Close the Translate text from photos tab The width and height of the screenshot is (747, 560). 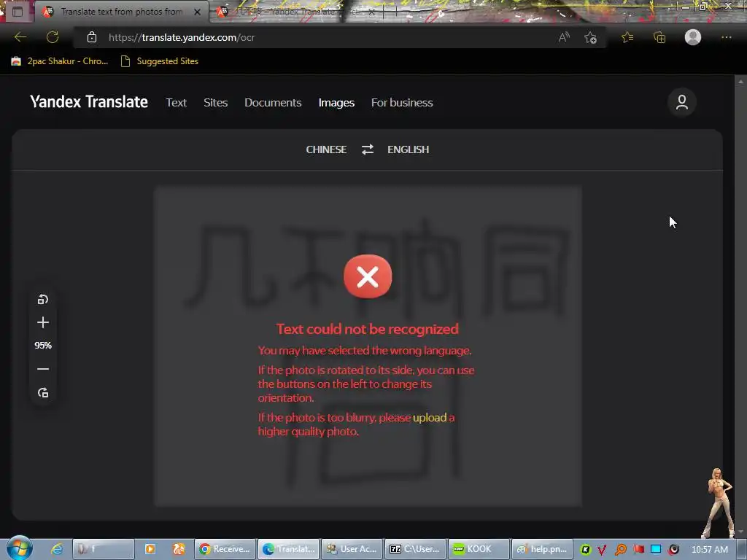(197, 12)
